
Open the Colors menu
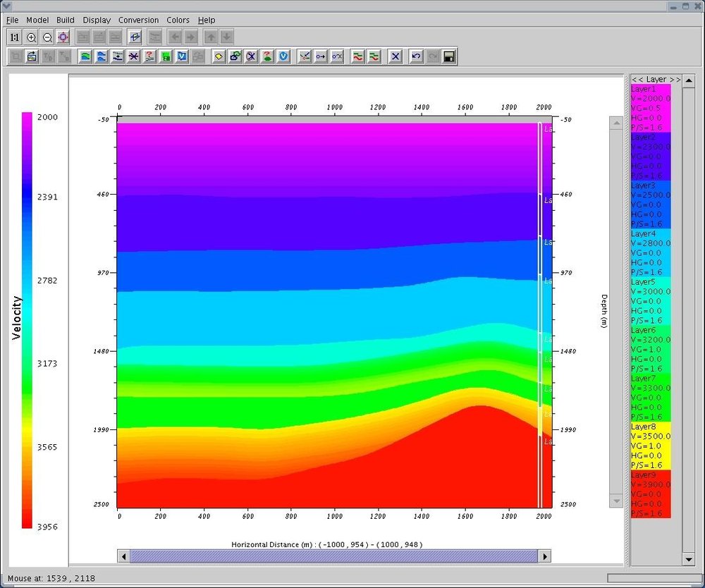pos(178,20)
